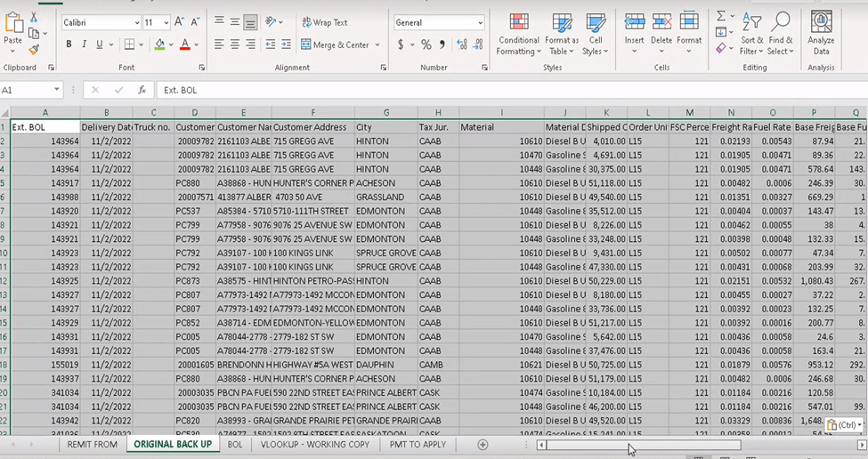This screenshot has height=459, width=868.
Task: Click Decrease Indent icon
Action: [x=270, y=44]
